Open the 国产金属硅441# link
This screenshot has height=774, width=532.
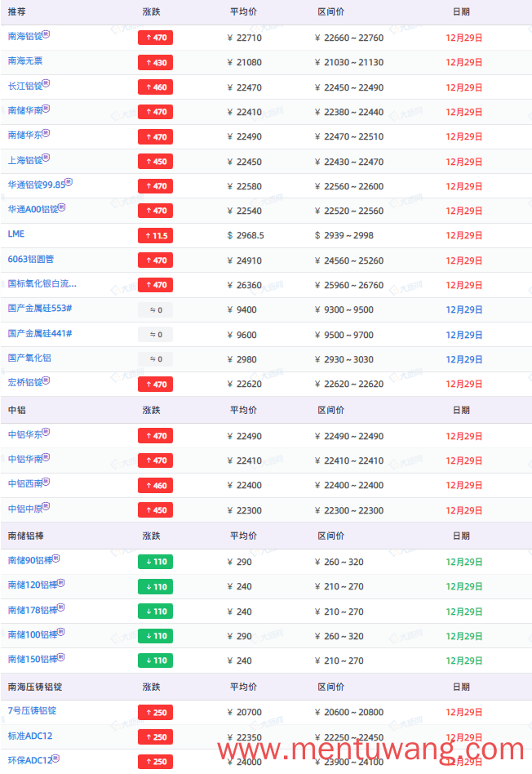pos(40,334)
